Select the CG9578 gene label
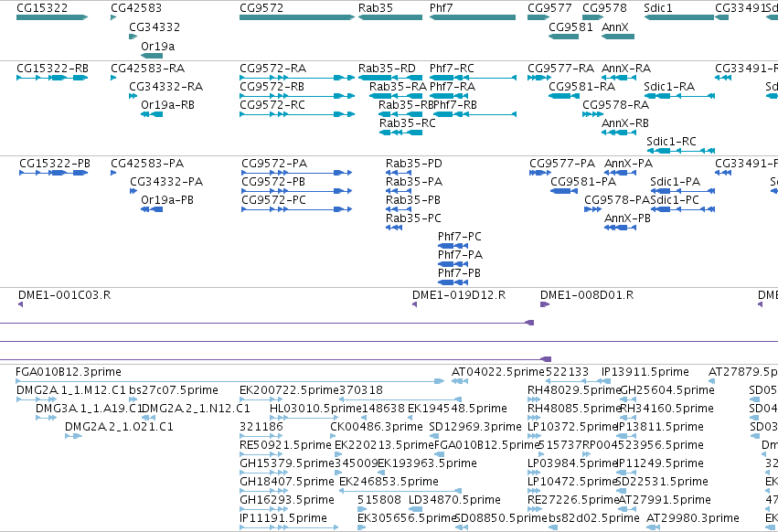 (604, 8)
